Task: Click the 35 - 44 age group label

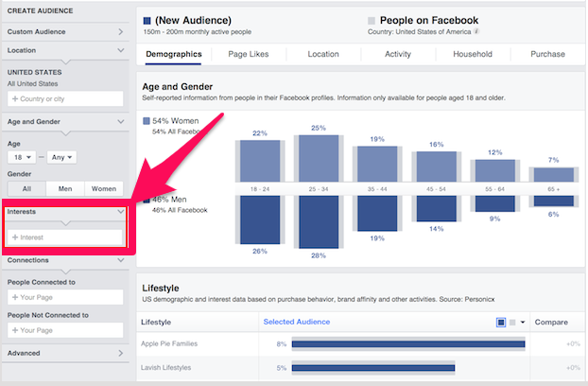Action: click(377, 189)
